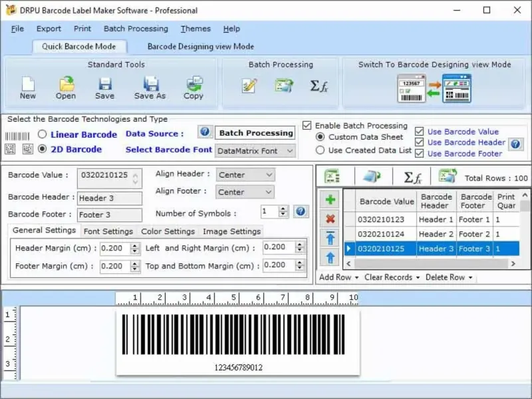Click the Barcode Header input field

click(x=109, y=198)
